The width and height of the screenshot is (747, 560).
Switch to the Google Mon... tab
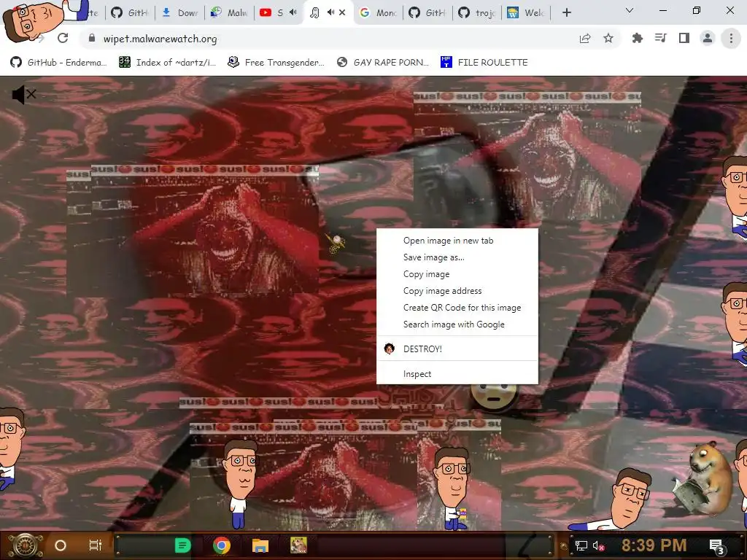[379, 12]
